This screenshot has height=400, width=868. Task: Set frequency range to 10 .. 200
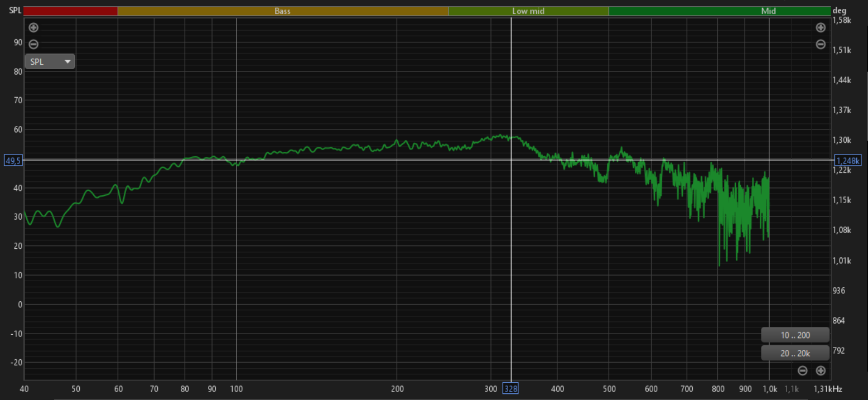(x=795, y=335)
